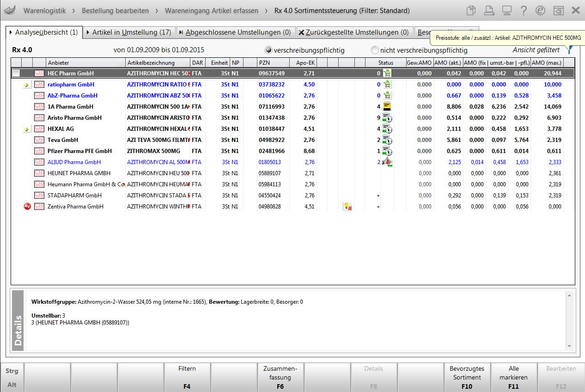Sort by AMO (max.) column header
Screen dimensions: 585x392
coord(547,62)
